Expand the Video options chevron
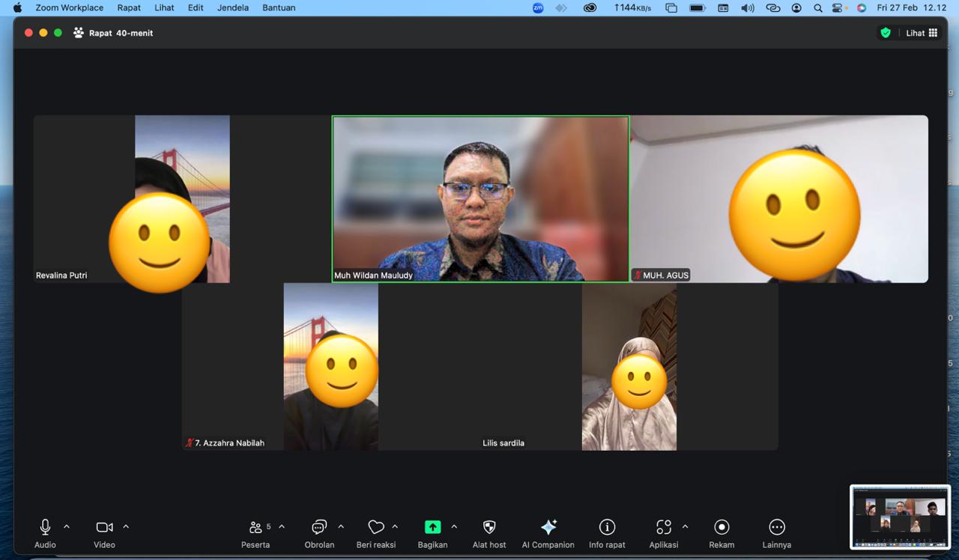 [126, 527]
